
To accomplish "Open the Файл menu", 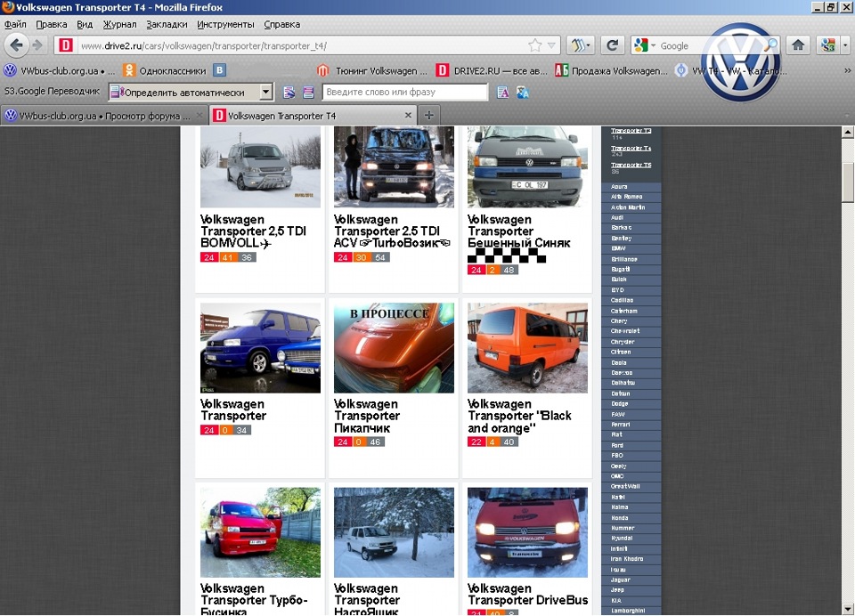I will pos(15,25).
